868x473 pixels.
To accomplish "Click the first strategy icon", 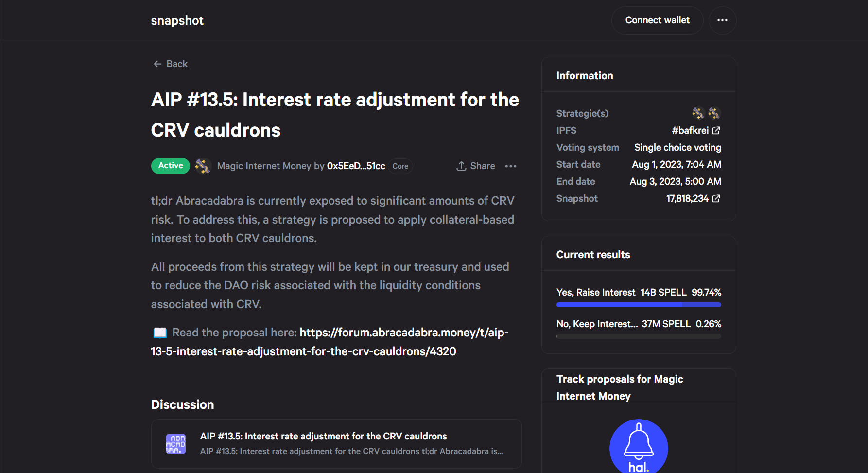I will pyautogui.click(x=698, y=113).
